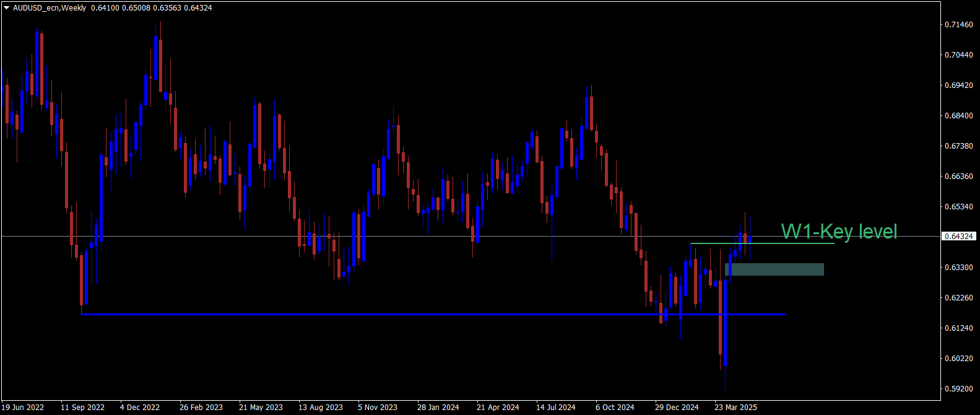Click the 21 May 2023 date label
980x415 pixels.
(261, 408)
